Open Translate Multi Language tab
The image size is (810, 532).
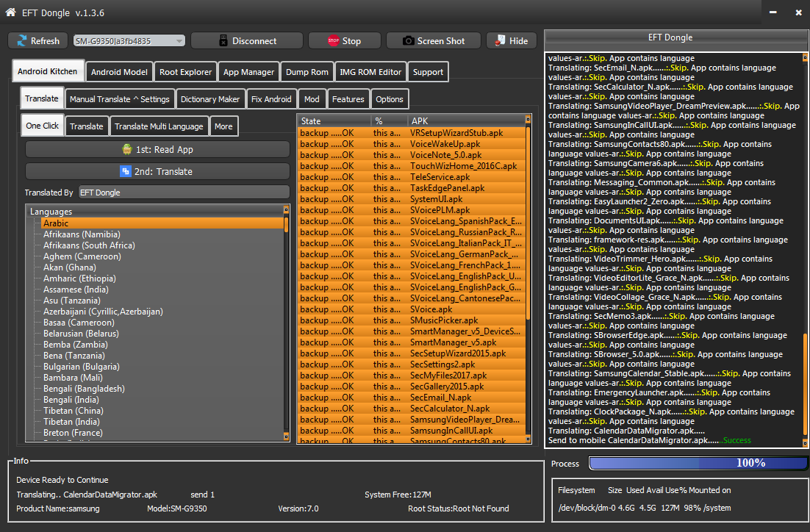point(159,126)
